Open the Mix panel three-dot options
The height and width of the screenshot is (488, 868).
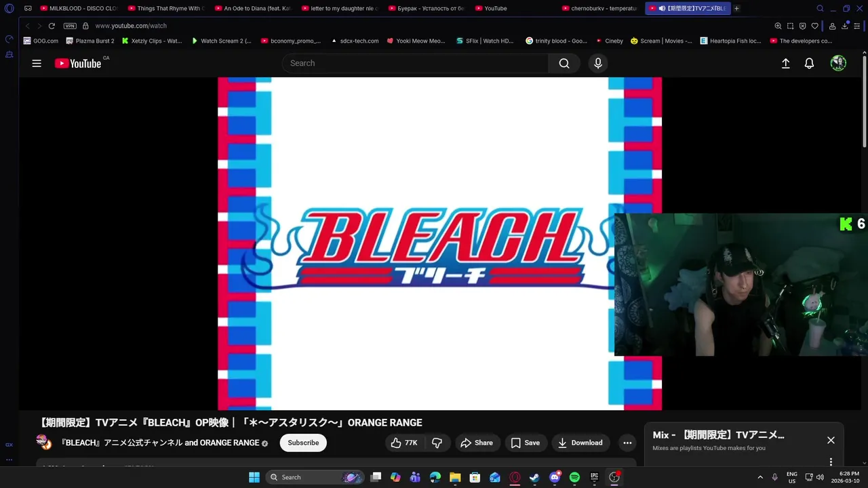coord(831,462)
